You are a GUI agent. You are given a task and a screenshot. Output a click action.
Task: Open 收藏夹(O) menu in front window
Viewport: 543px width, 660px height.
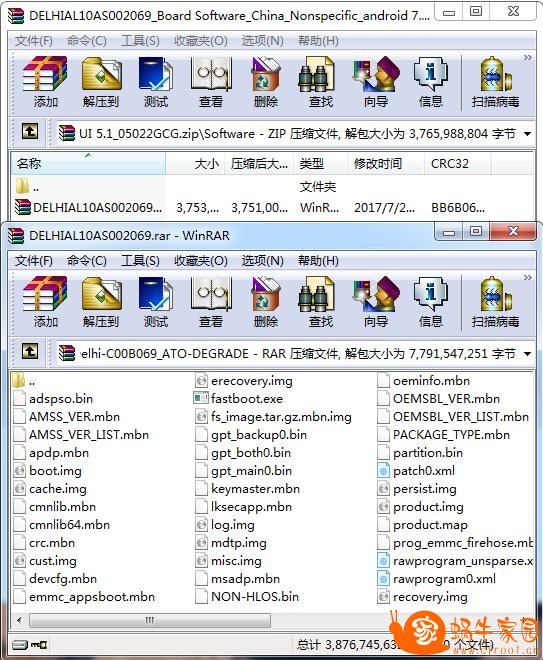201,261
